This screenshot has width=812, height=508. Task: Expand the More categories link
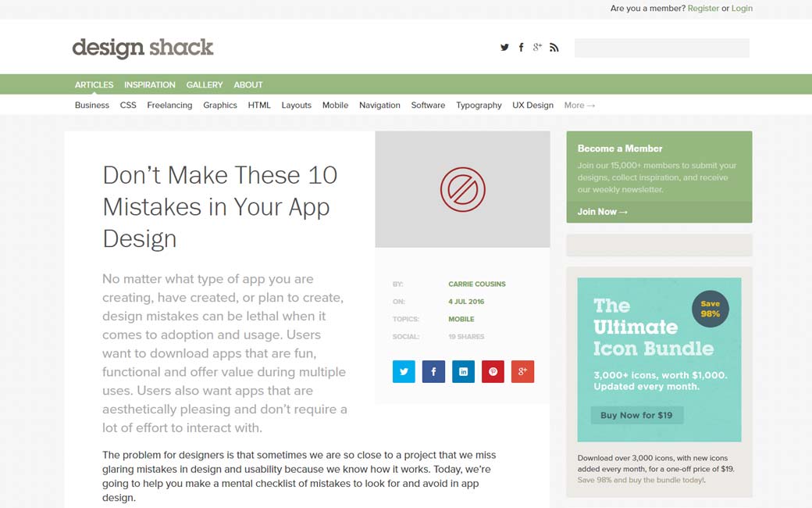pyautogui.click(x=579, y=106)
